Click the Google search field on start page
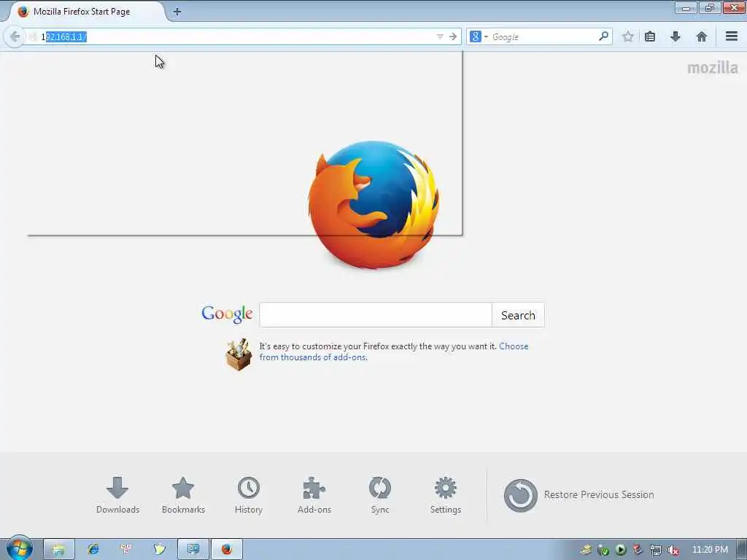The width and height of the screenshot is (747, 560). (376, 315)
